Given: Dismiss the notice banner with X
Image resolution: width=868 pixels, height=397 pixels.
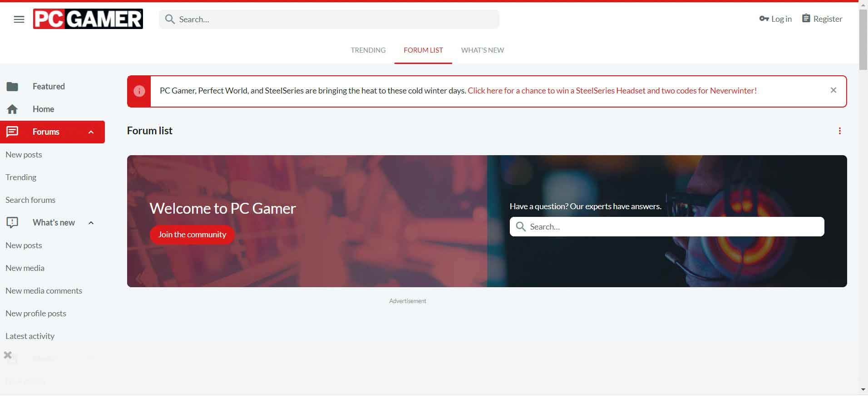Looking at the screenshot, I should (x=833, y=90).
